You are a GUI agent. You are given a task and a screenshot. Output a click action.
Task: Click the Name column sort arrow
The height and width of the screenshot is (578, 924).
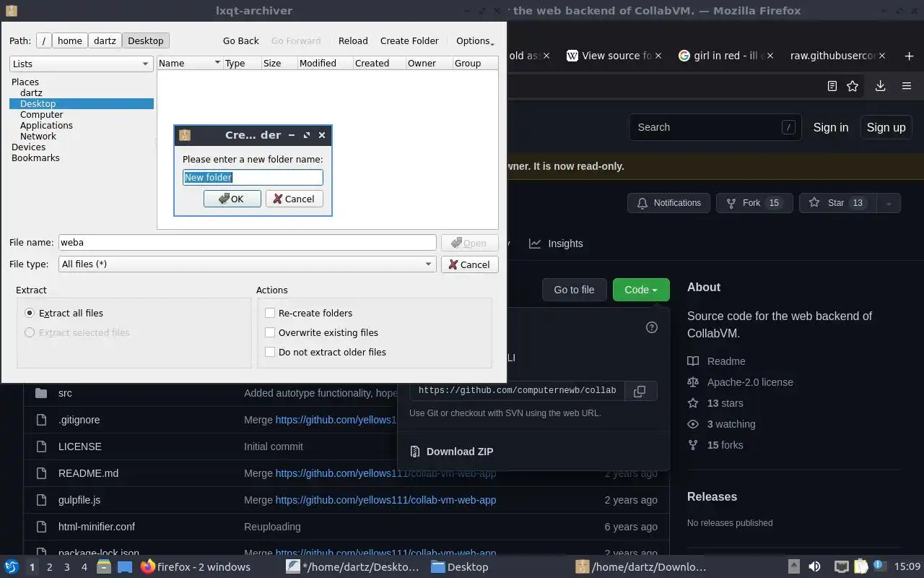tap(217, 64)
